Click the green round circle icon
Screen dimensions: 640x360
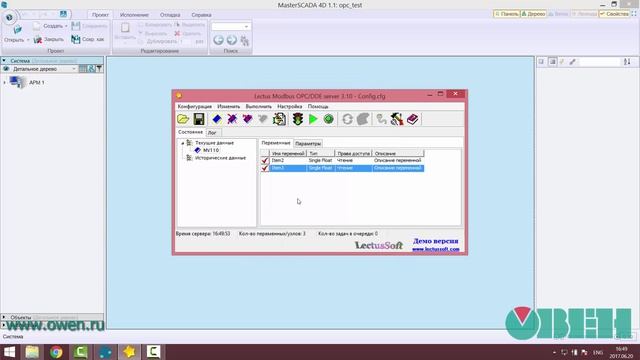point(329,119)
